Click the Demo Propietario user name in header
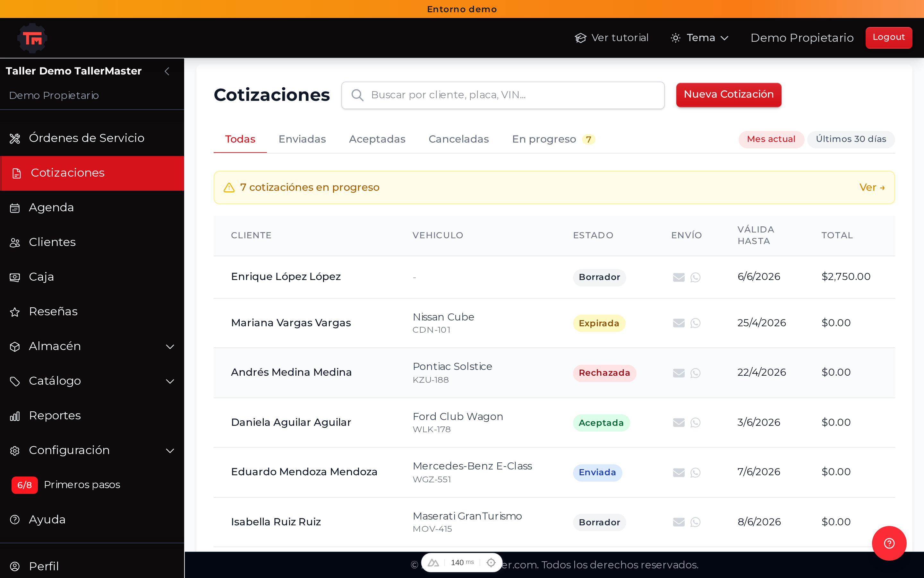Viewport: 924px width, 578px height. coord(802,38)
